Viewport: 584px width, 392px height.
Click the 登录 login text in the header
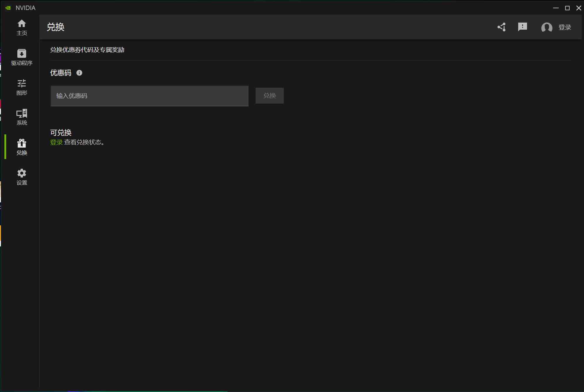565,27
